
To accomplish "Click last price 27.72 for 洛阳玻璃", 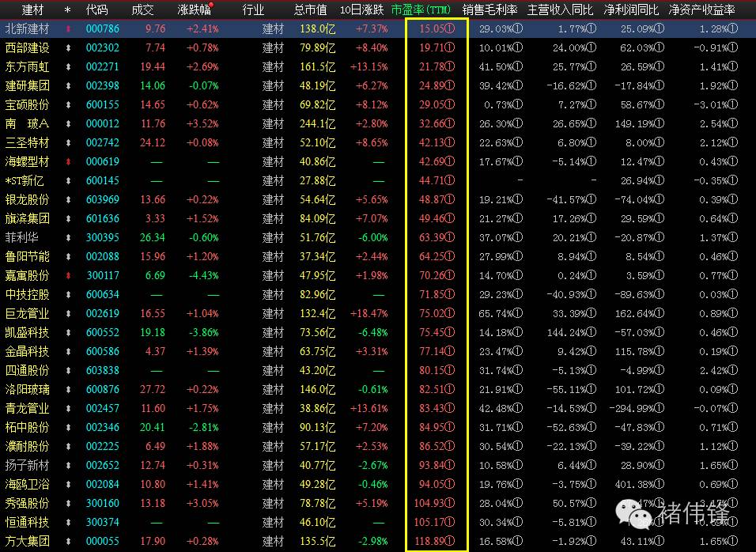I will [x=153, y=390].
